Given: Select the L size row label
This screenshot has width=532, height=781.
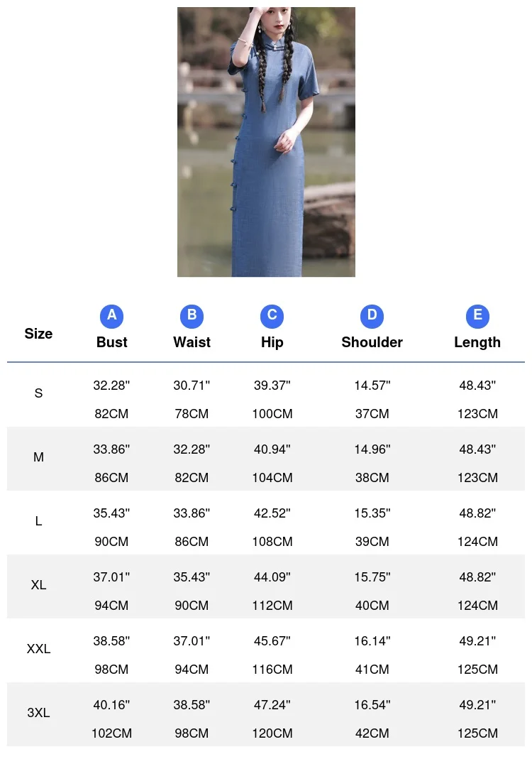Looking at the screenshot, I should [x=38, y=521].
